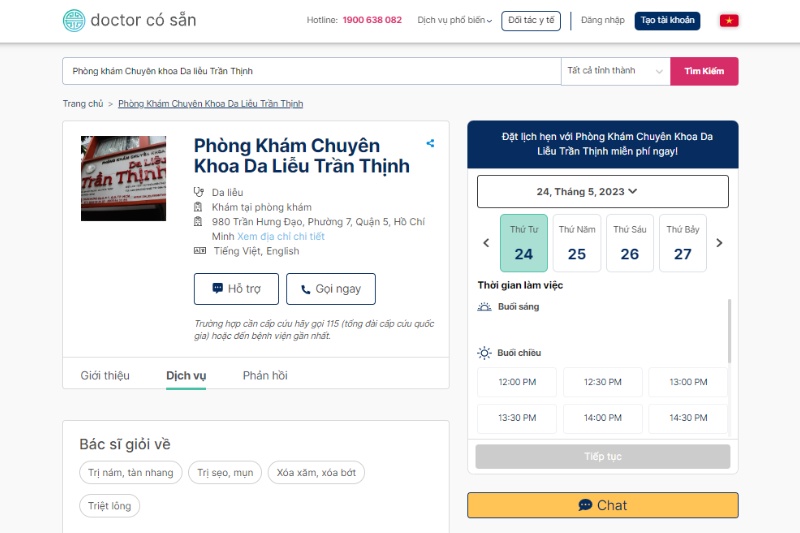
Task: Open the Phản hồi tab
Action: coord(265,375)
